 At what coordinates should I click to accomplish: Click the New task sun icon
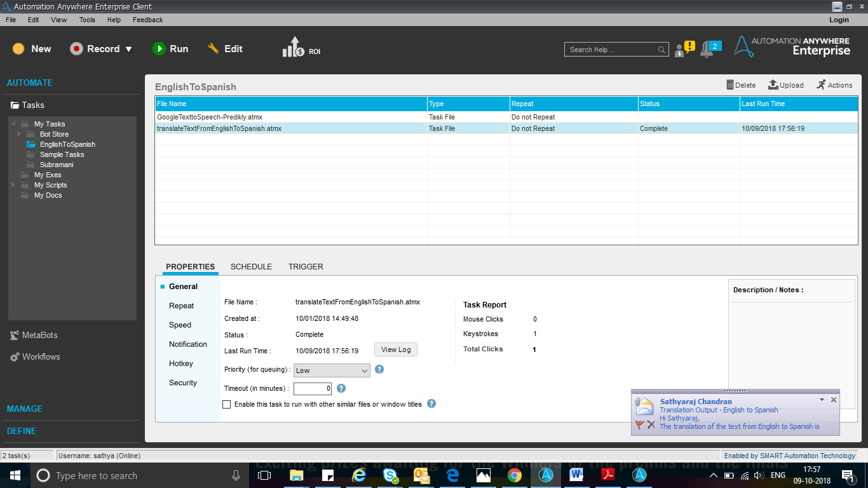[18, 49]
